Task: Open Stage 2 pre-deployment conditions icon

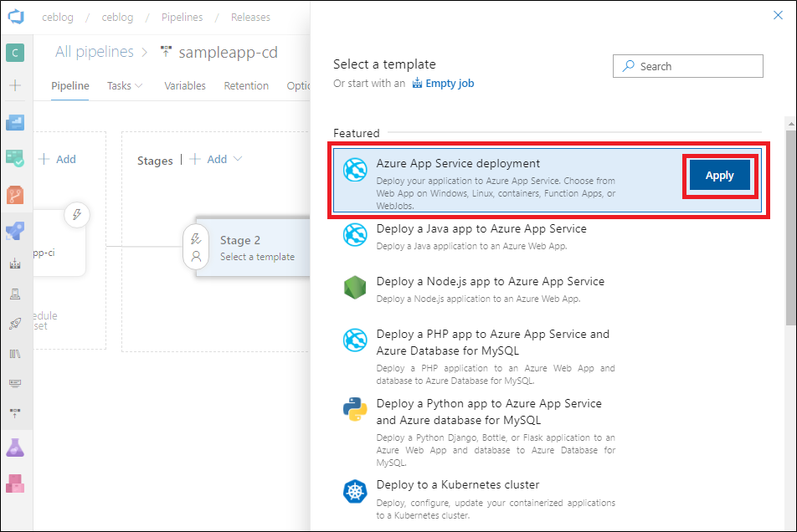Action: (196, 239)
